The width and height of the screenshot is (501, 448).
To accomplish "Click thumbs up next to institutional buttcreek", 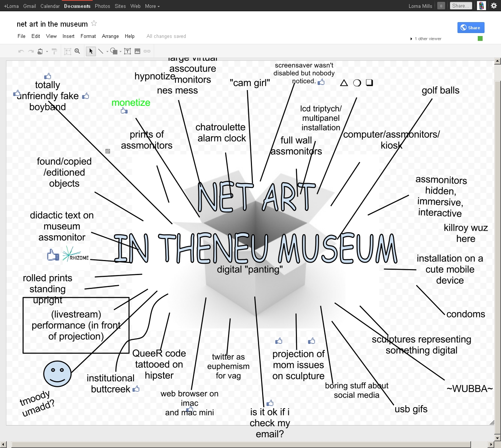I will point(136,389).
